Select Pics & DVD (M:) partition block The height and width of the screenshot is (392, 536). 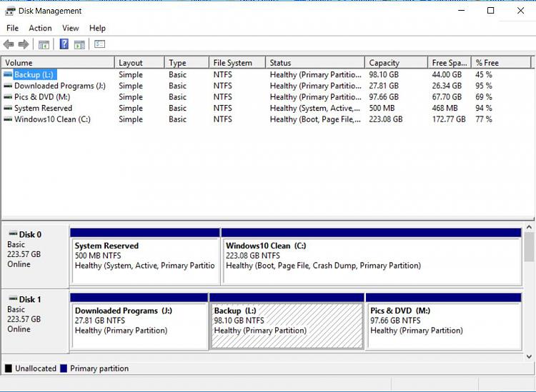click(x=443, y=321)
